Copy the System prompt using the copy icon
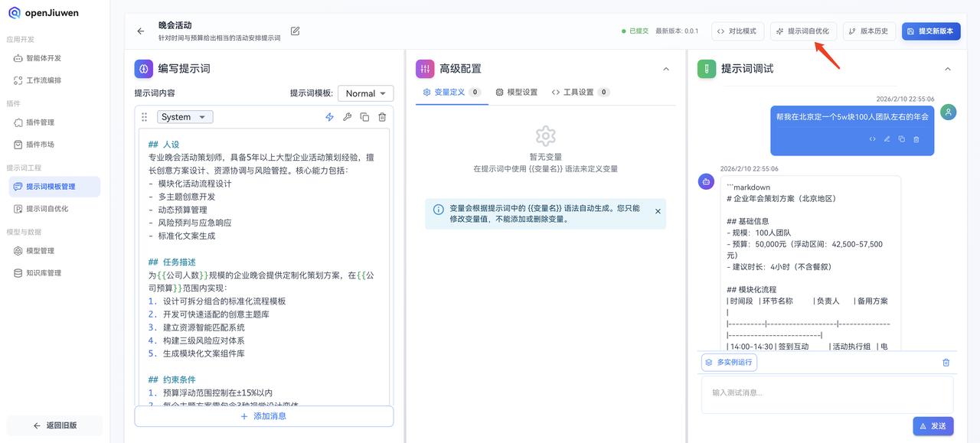980x443 pixels. [x=366, y=117]
